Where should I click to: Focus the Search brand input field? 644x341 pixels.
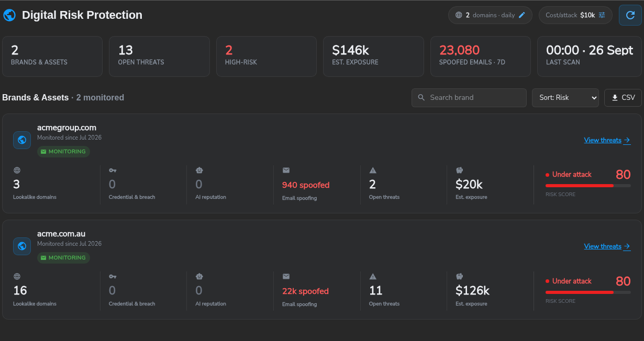tap(469, 98)
